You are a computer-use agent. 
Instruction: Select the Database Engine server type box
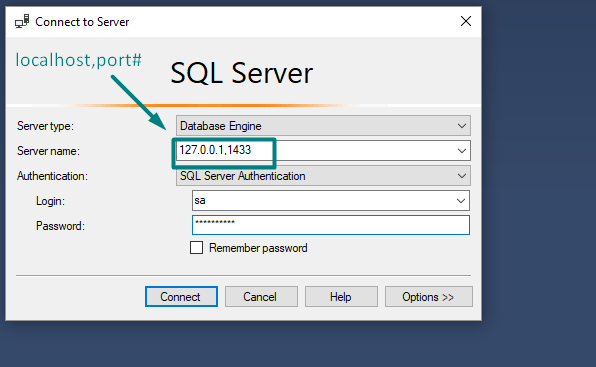pos(323,126)
